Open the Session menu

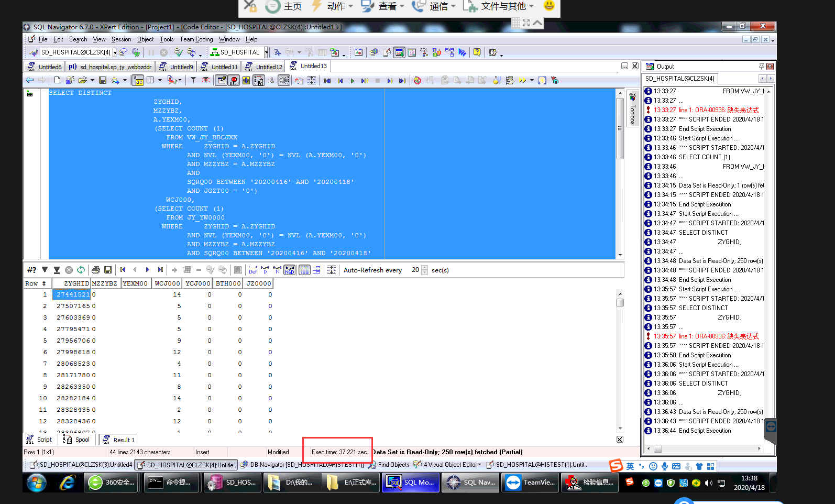(x=121, y=39)
